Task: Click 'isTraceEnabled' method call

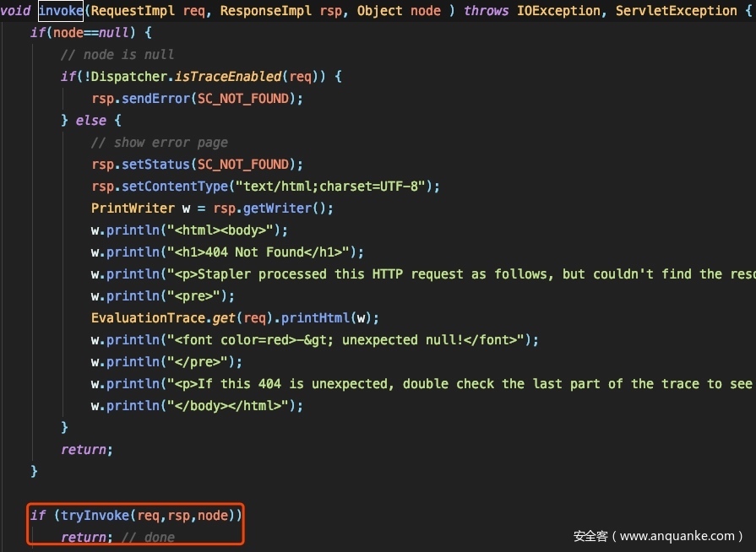Action: 227,77
